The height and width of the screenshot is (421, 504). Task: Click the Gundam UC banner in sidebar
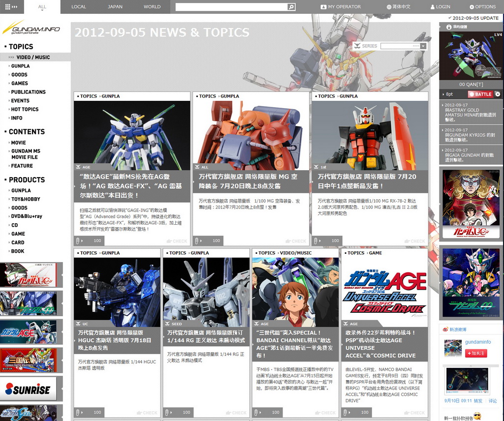pos(29,275)
